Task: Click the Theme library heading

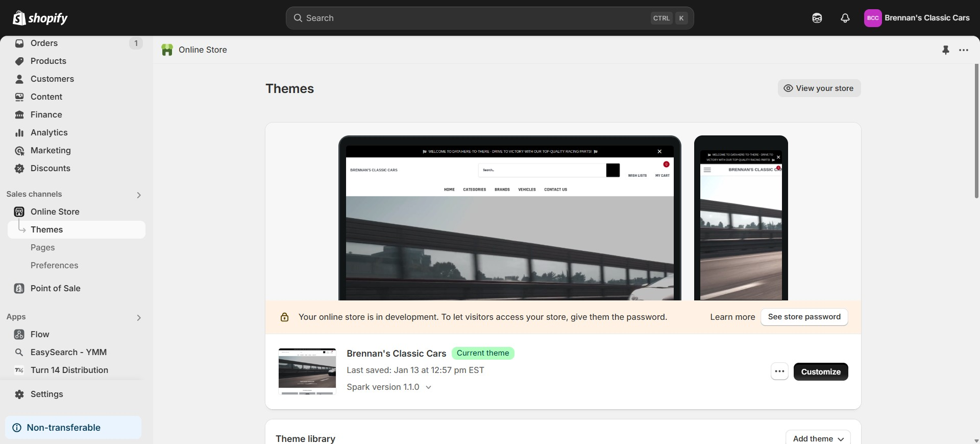Action: (305, 439)
